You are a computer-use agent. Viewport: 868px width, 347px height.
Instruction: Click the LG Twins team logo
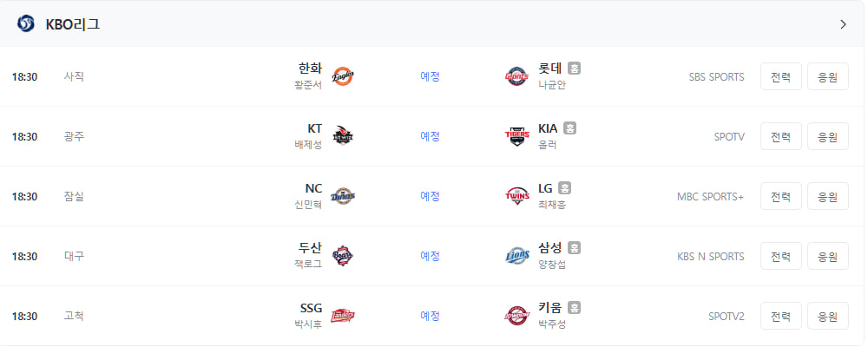pyautogui.click(x=517, y=196)
